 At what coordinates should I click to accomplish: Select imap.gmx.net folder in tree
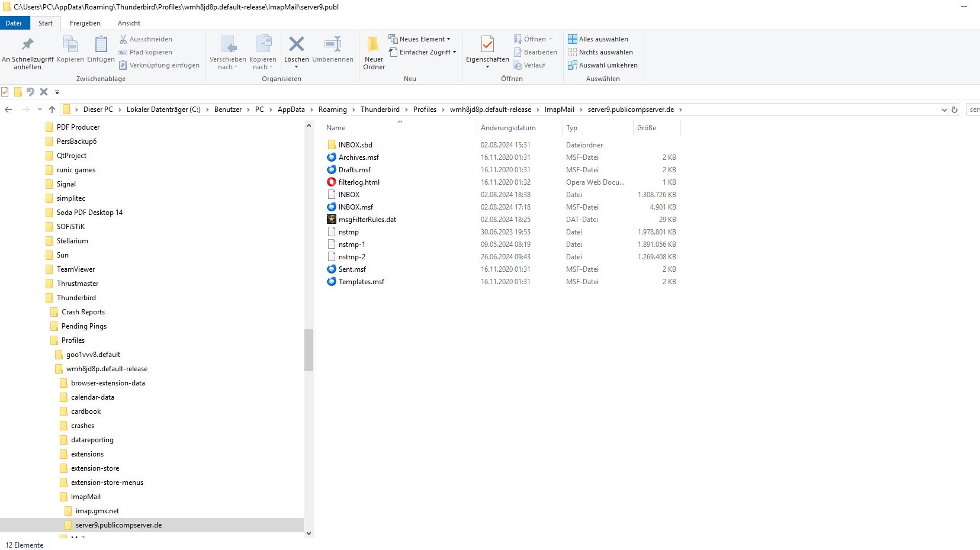[x=97, y=511]
